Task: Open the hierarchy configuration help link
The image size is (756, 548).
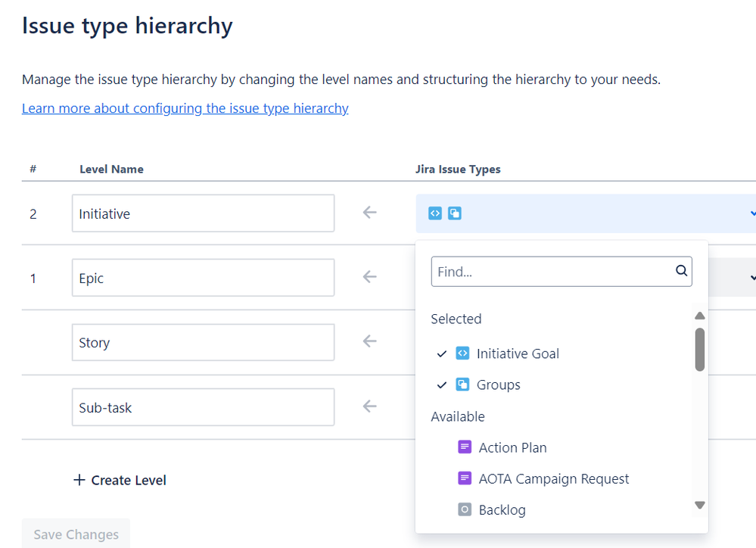Action: pos(185,108)
